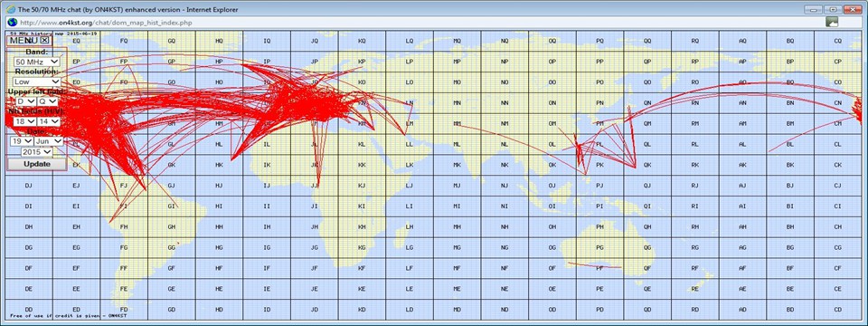
Task: Click the compatibility view icon in address bar
Action: [x=832, y=22]
